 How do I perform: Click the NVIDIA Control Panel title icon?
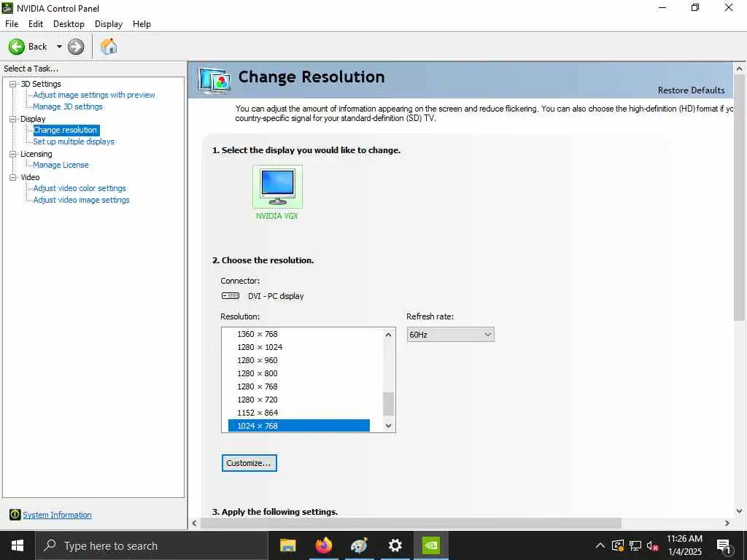pyautogui.click(x=7, y=8)
